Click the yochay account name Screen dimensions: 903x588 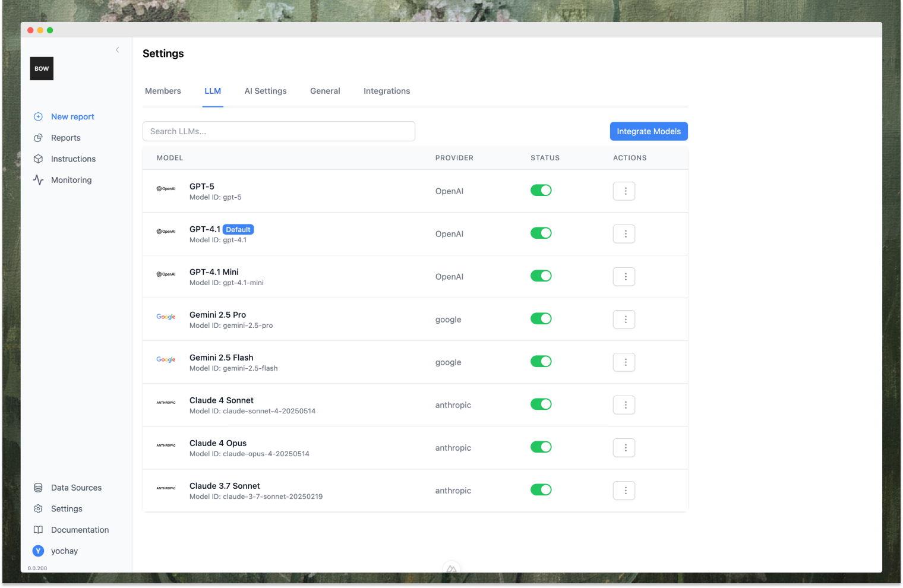click(64, 551)
